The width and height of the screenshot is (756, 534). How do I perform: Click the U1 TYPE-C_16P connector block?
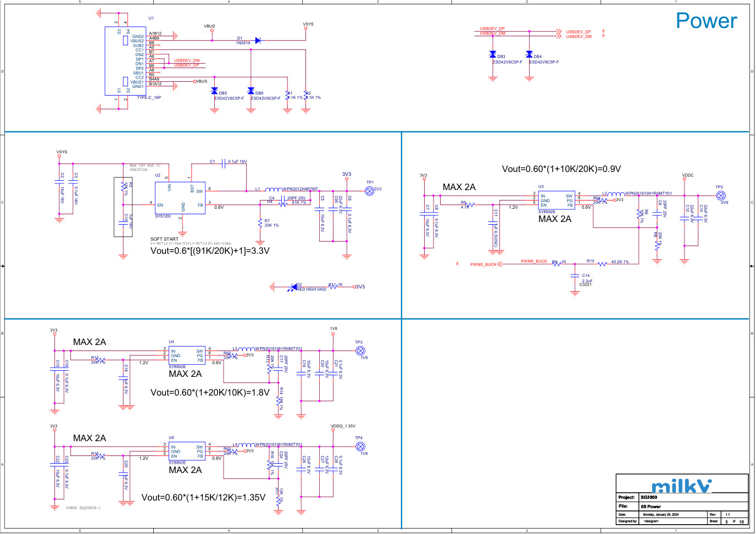118,60
